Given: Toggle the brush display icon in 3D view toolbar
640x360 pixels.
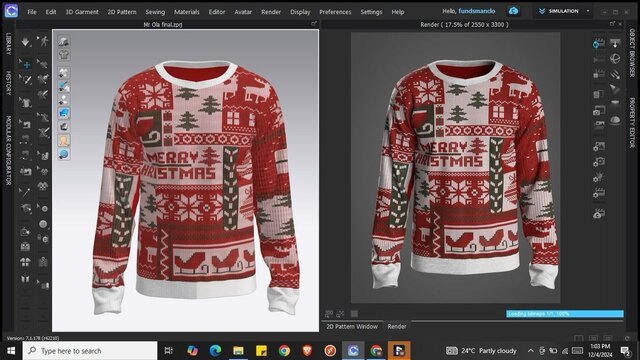Looking at the screenshot, I should click(64, 86).
